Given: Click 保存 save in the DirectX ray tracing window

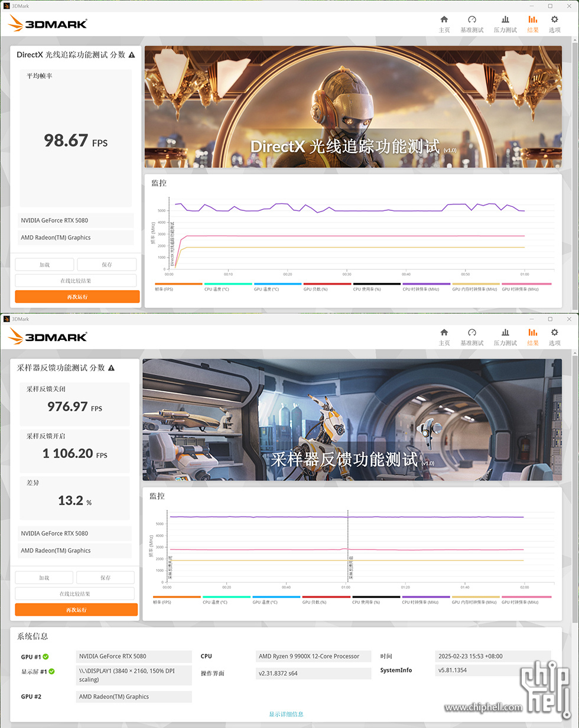Looking at the screenshot, I should (x=107, y=265).
